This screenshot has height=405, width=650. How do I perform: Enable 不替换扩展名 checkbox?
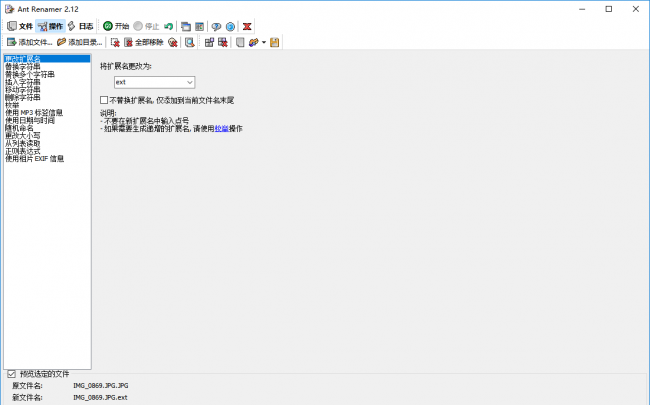tap(104, 100)
